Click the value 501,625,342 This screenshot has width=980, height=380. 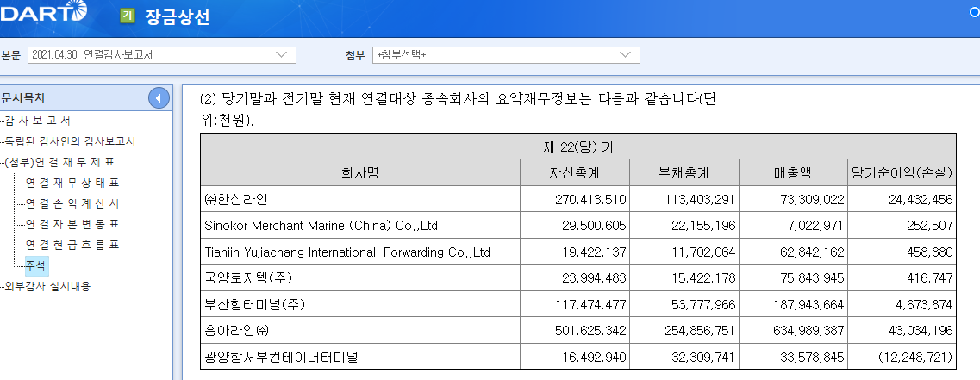[x=590, y=331]
